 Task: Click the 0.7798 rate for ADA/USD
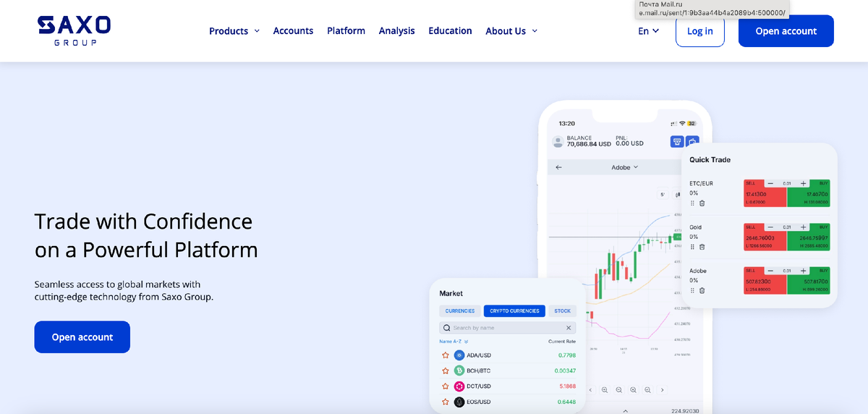pyautogui.click(x=566, y=355)
